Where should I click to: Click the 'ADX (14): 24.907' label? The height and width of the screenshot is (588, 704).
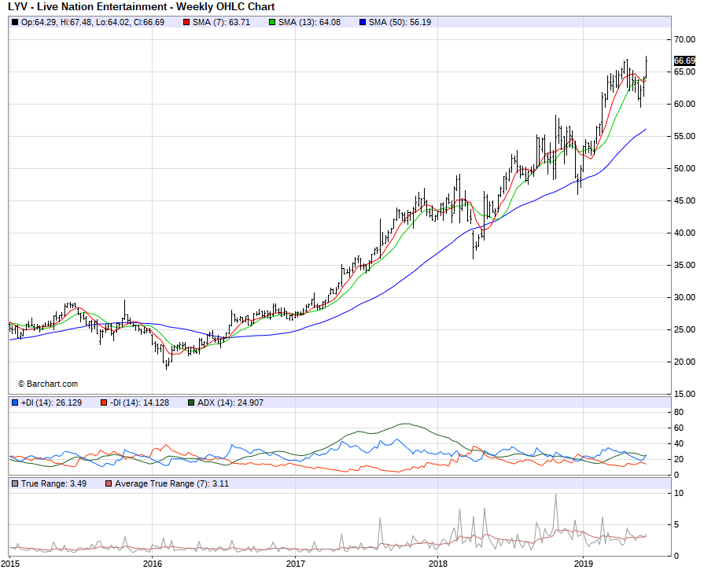[230, 402]
